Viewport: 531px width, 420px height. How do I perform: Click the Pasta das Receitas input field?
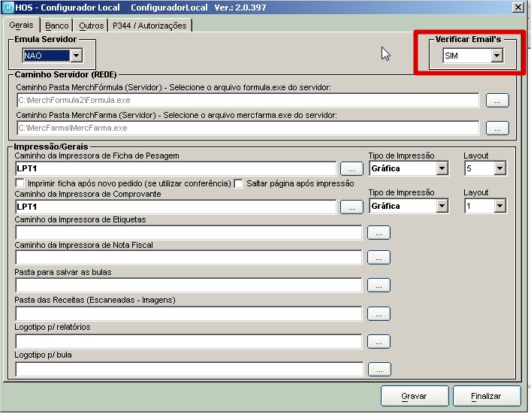[189, 313]
